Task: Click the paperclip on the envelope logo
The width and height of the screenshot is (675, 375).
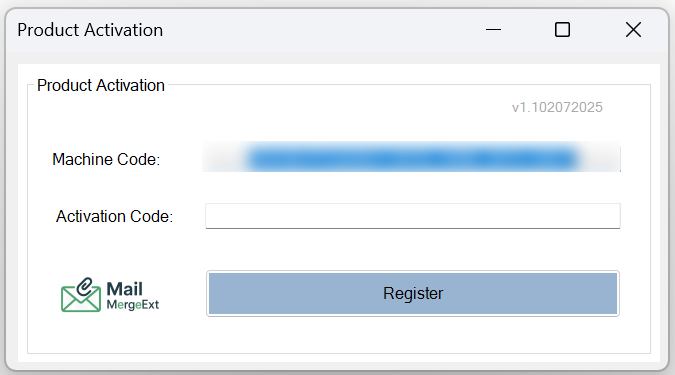Action: tap(85, 287)
